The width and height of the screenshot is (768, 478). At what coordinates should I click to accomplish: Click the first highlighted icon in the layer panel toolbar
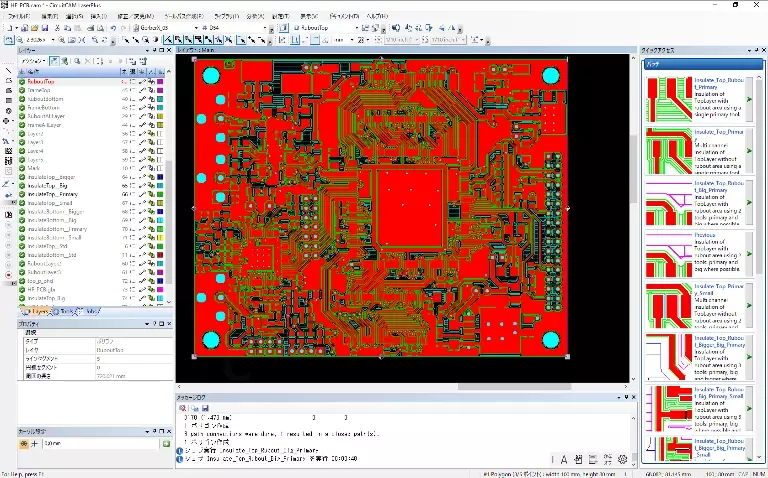(x=54, y=61)
